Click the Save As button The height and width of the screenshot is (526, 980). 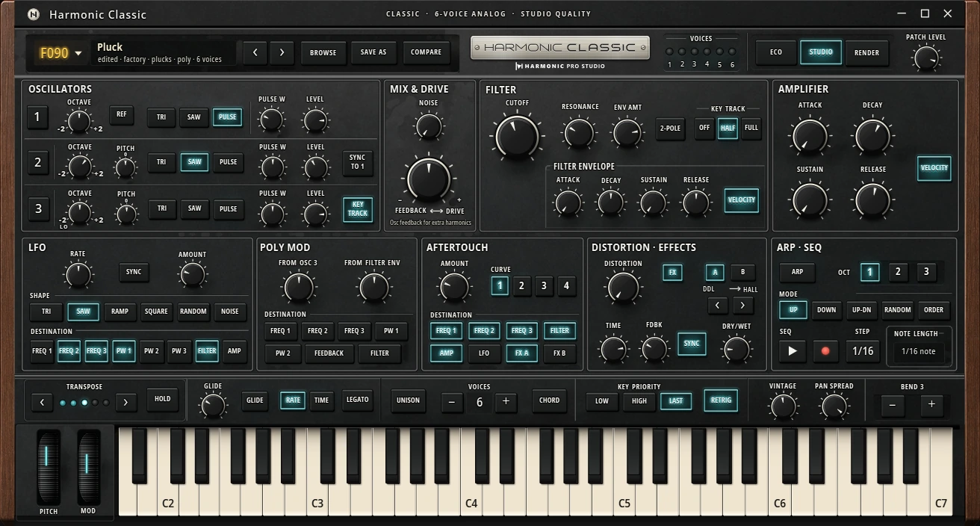(x=373, y=52)
